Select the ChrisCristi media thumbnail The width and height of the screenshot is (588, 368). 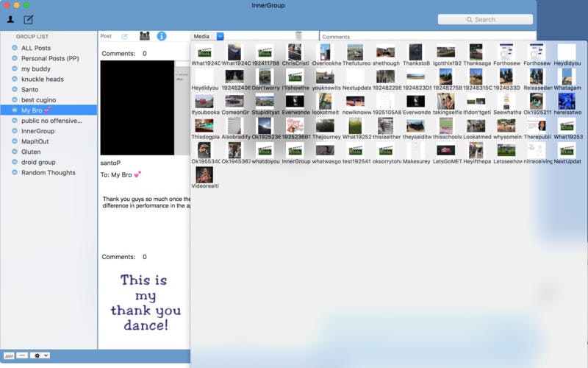294,53
